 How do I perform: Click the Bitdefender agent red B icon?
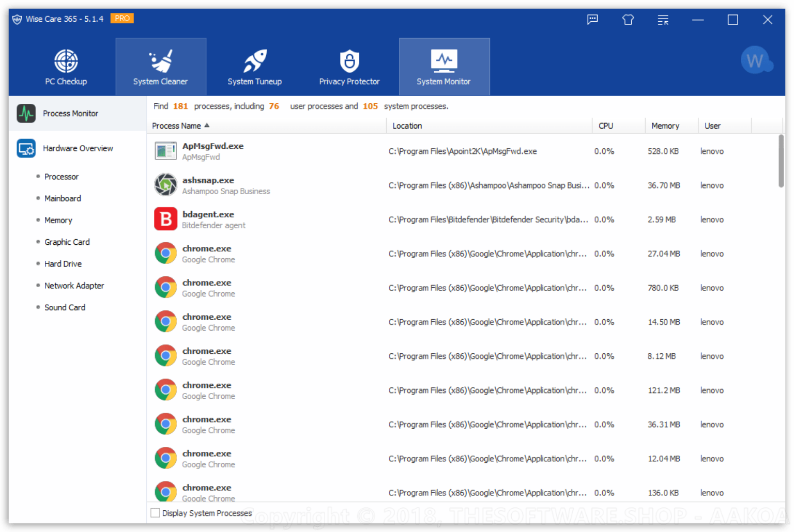coord(165,219)
